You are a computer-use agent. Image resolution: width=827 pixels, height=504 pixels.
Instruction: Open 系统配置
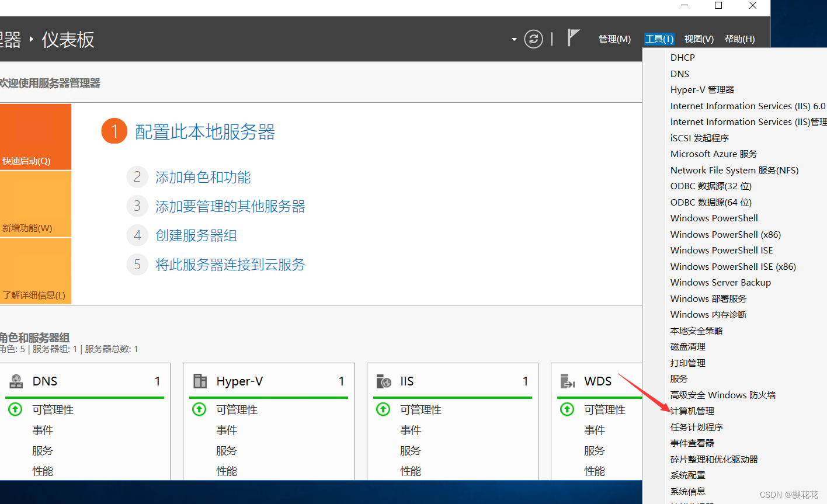tap(688, 475)
